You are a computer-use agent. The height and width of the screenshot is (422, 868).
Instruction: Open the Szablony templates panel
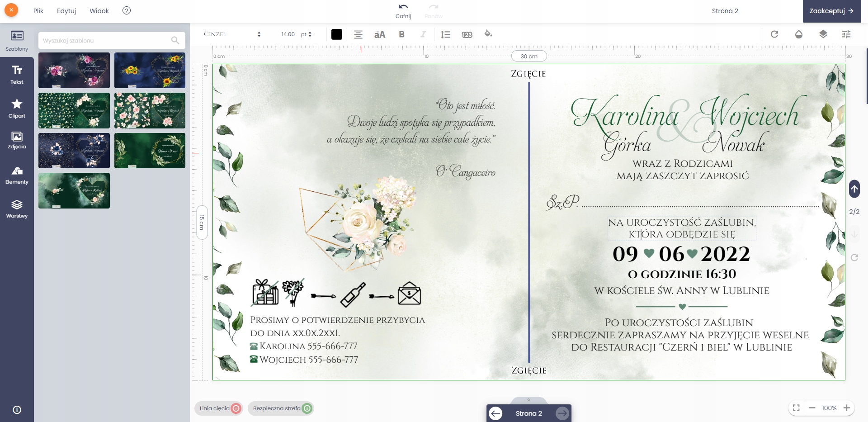click(17, 40)
